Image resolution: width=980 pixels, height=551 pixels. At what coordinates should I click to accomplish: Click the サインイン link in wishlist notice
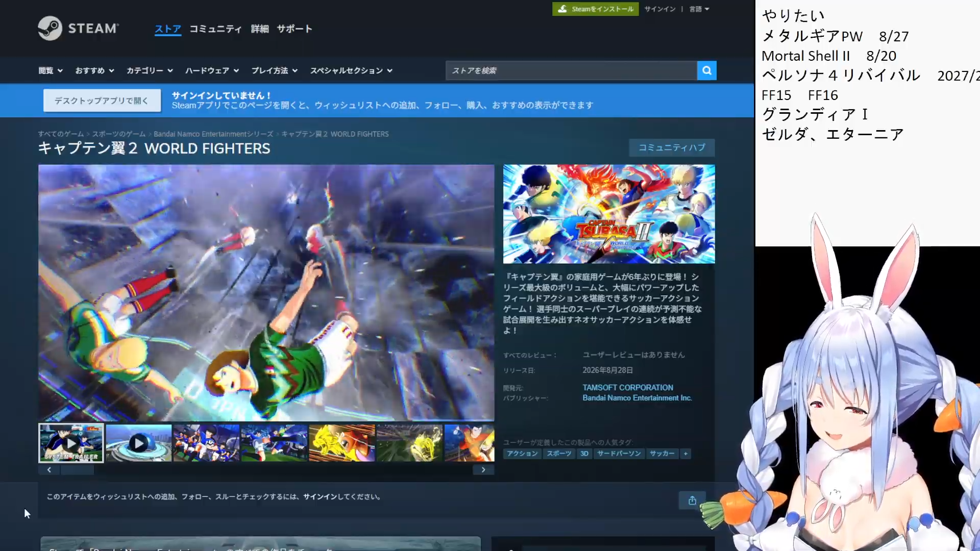click(x=320, y=497)
